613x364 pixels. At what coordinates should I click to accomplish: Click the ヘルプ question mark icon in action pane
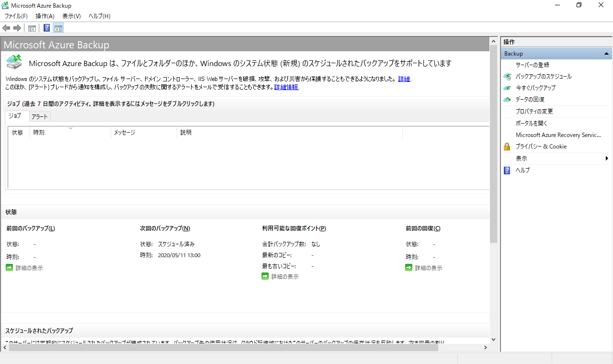coord(507,170)
